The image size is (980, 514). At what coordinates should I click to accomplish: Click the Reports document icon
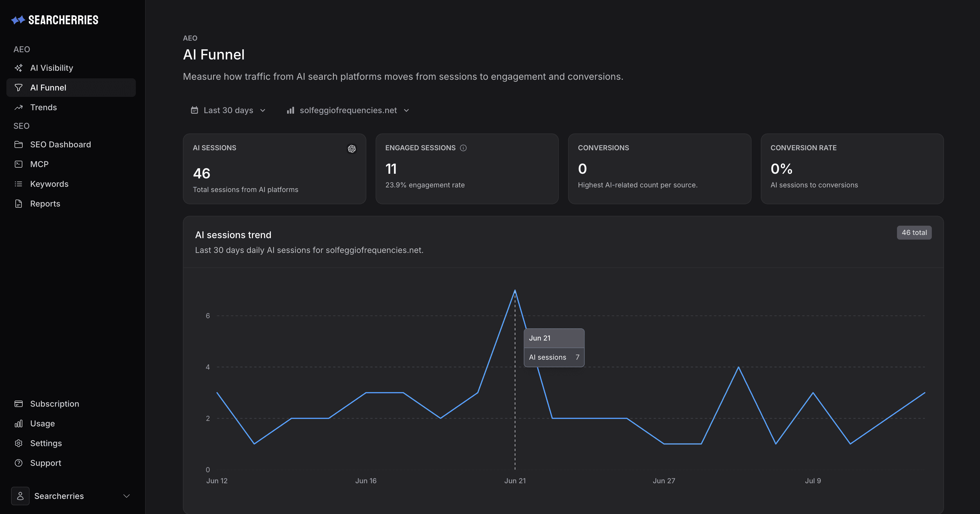click(x=18, y=204)
